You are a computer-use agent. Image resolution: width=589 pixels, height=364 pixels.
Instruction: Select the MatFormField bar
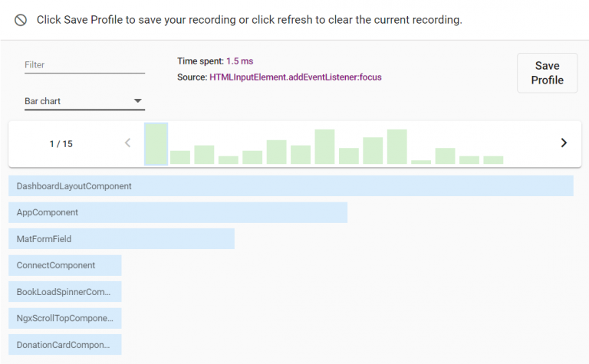click(121, 239)
